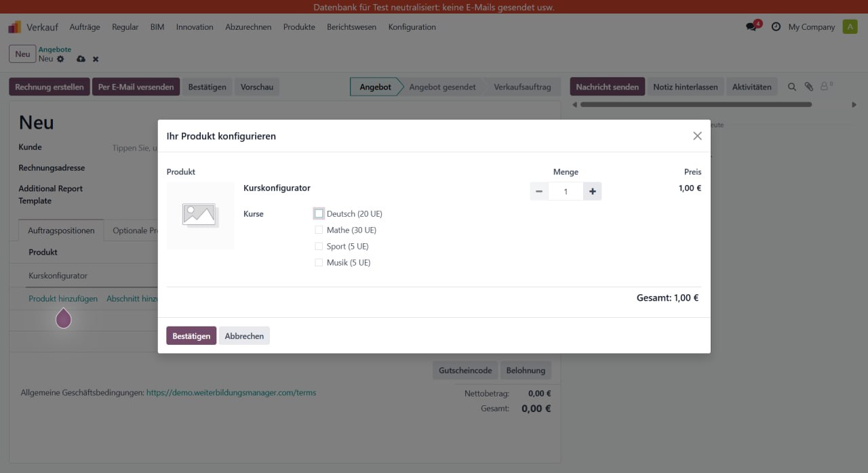Open the messages chat icon
This screenshot has height=473, width=868.
click(751, 27)
